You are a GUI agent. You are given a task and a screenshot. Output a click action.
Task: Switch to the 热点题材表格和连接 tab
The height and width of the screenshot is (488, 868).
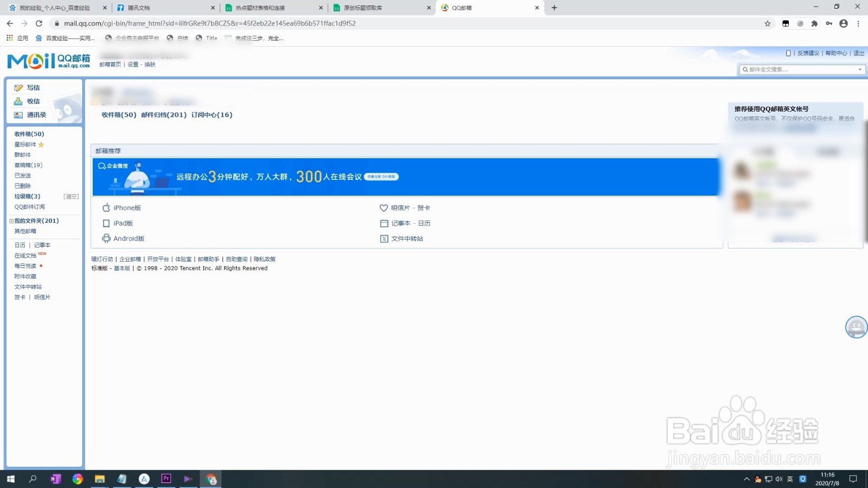pyautogui.click(x=274, y=8)
